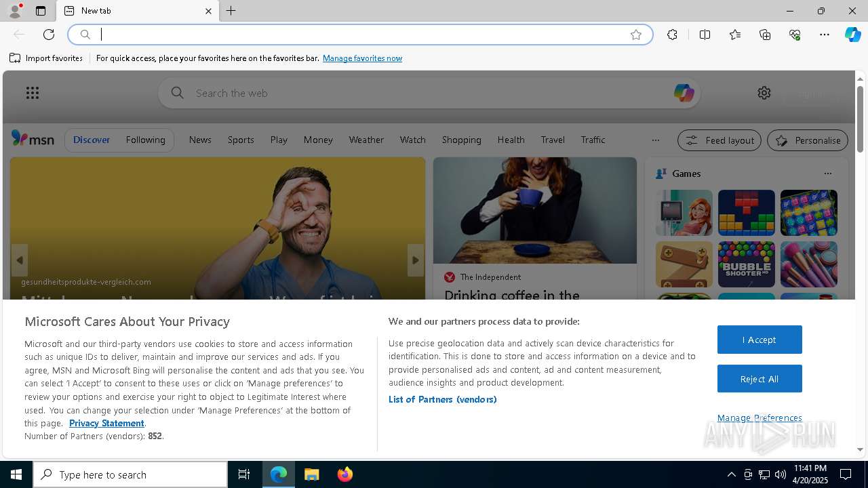Launch the makeup brushes game
868x488 pixels.
coord(808,264)
